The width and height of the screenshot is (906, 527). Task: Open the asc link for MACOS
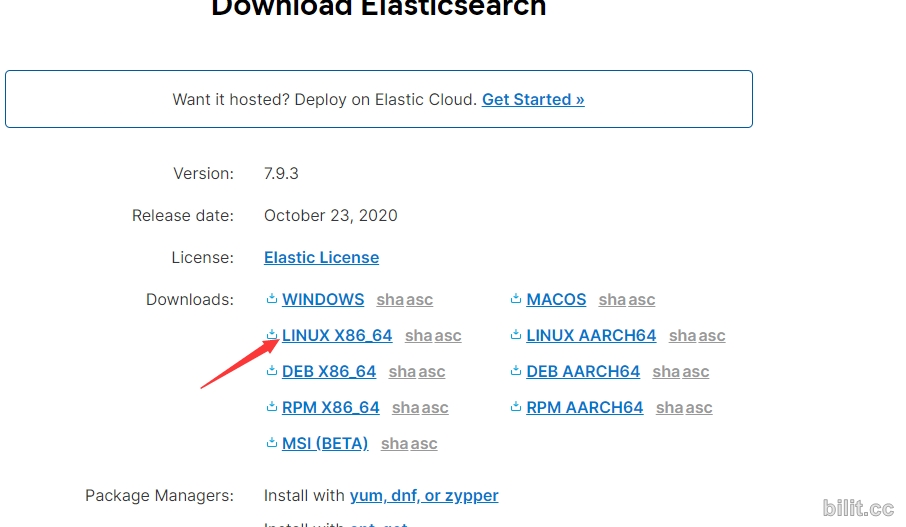coord(641,299)
